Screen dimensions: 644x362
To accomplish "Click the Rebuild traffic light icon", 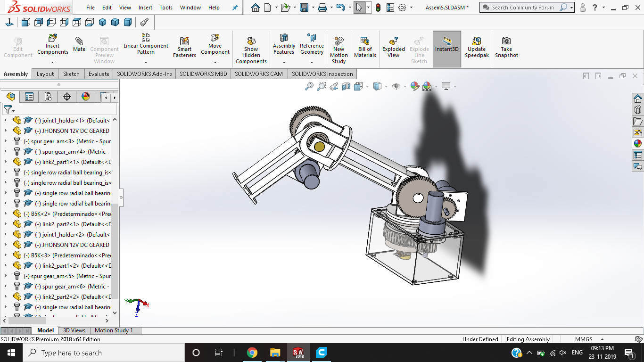I will click(x=378, y=8).
